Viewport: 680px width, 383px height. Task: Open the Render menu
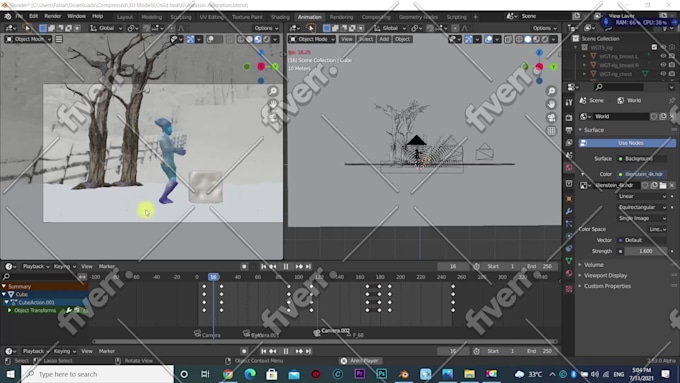[x=52, y=16]
